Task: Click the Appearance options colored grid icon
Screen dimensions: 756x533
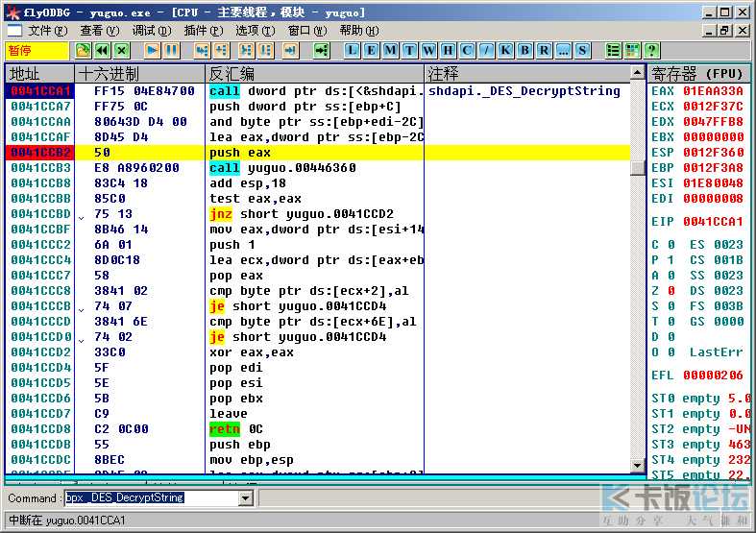Action: [633, 51]
